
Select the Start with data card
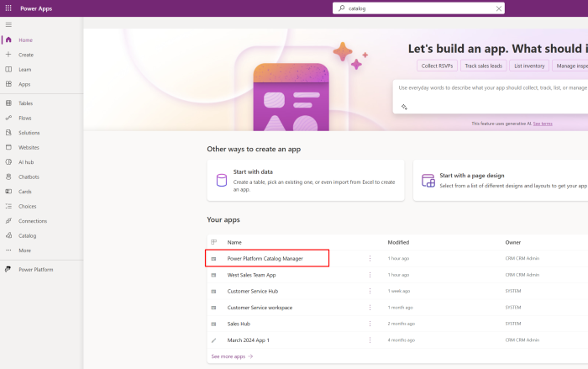pyautogui.click(x=306, y=180)
